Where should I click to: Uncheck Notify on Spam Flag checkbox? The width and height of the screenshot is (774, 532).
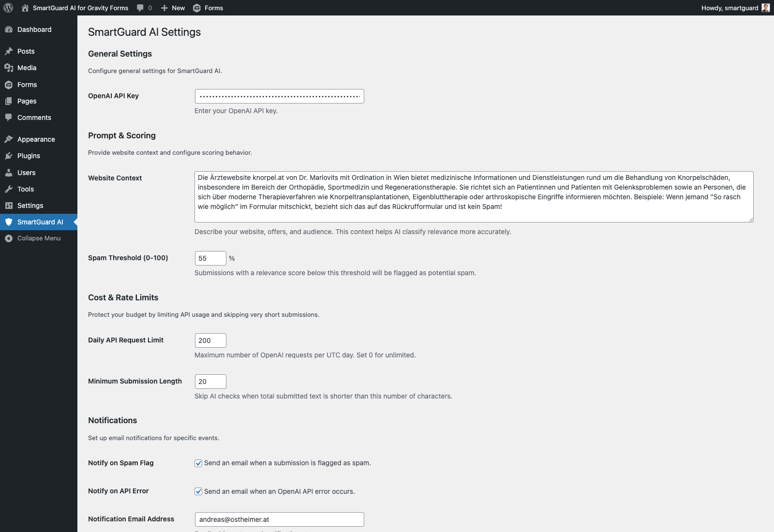point(198,463)
